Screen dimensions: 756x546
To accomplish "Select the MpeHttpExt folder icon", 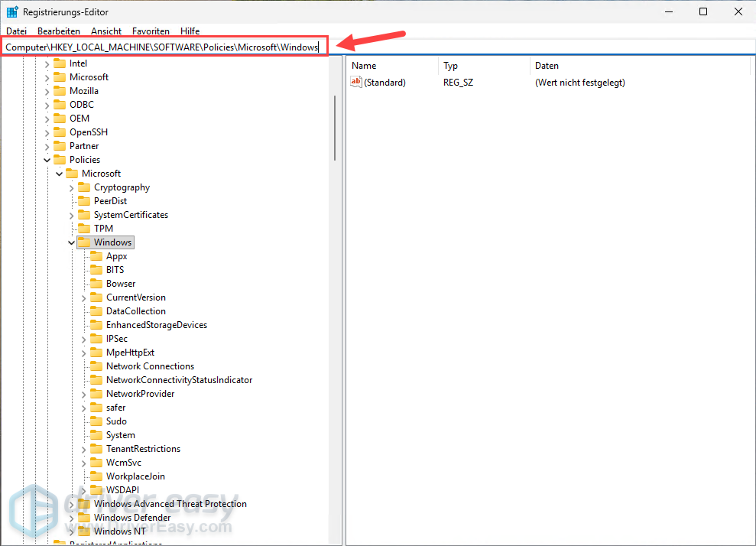I will tap(96, 352).
